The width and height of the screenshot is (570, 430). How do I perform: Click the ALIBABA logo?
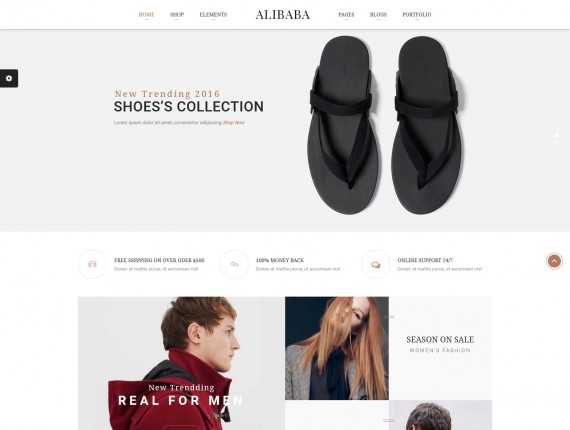click(282, 15)
